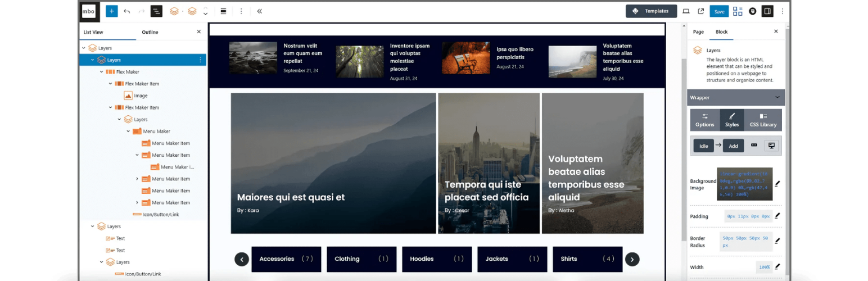Open the CSS Library tab

[763, 120]
